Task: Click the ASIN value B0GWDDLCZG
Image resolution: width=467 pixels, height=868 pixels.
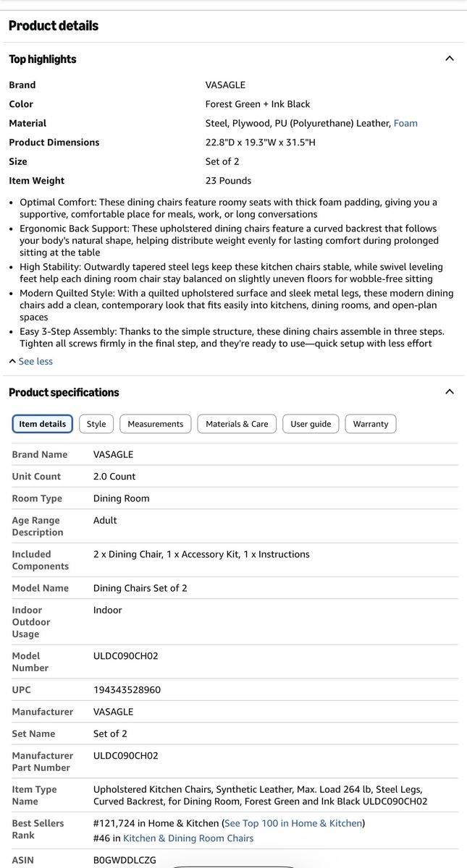Action: (125, 861)
